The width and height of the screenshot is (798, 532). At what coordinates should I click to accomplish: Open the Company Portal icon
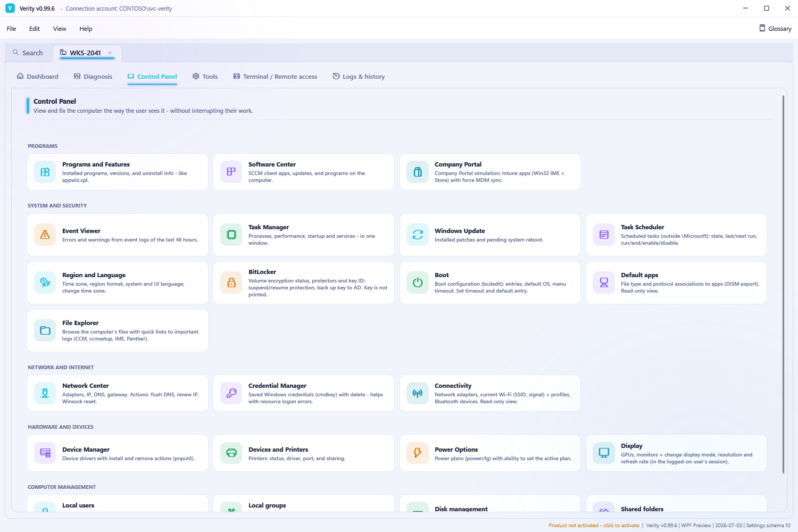[418, 172]
